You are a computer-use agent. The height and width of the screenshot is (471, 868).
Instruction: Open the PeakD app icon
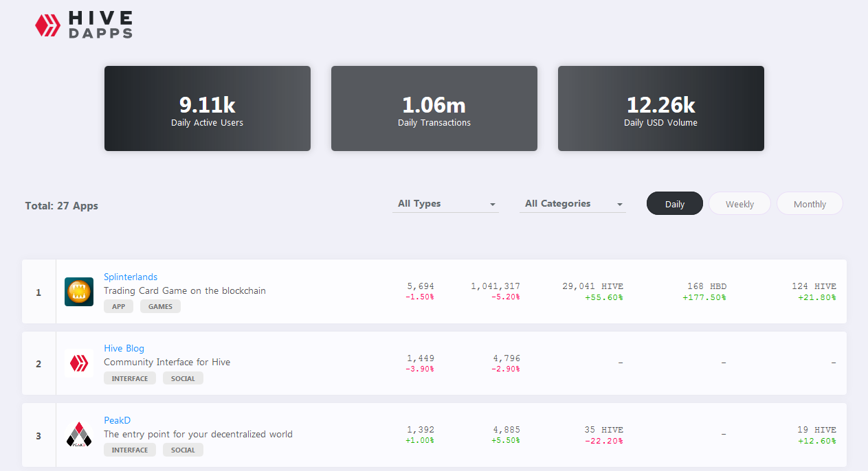(x=79, y=435)
